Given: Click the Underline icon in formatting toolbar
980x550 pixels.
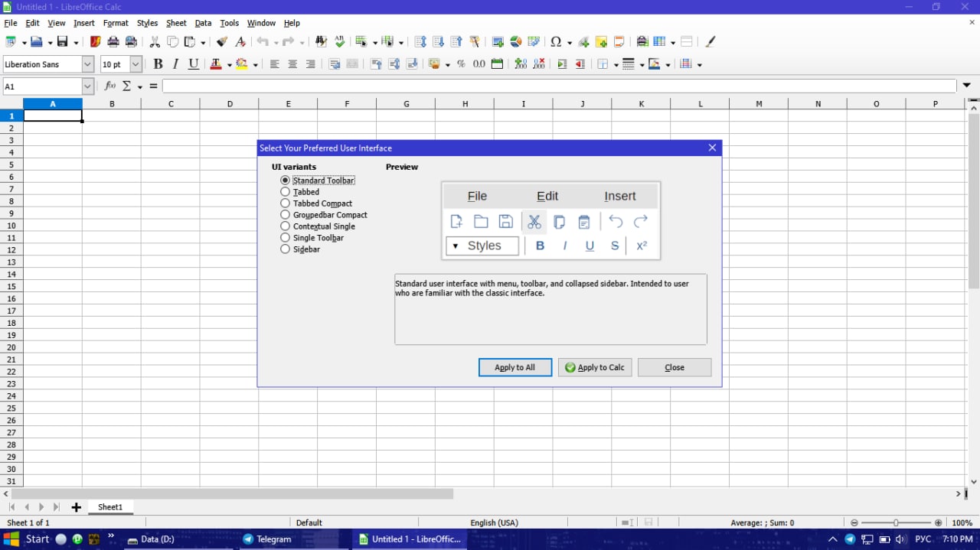Looking at the screenshot, I should 194,64.
